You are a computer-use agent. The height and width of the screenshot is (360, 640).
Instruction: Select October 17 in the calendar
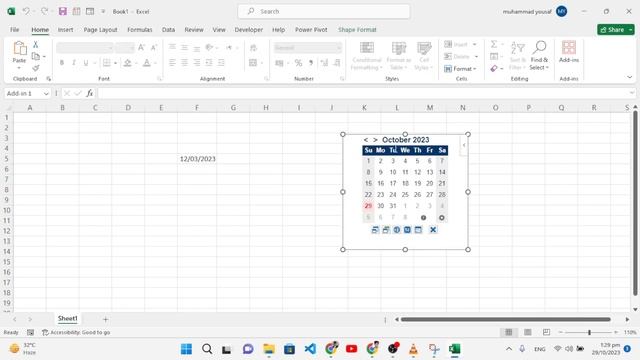click(393, 183)
